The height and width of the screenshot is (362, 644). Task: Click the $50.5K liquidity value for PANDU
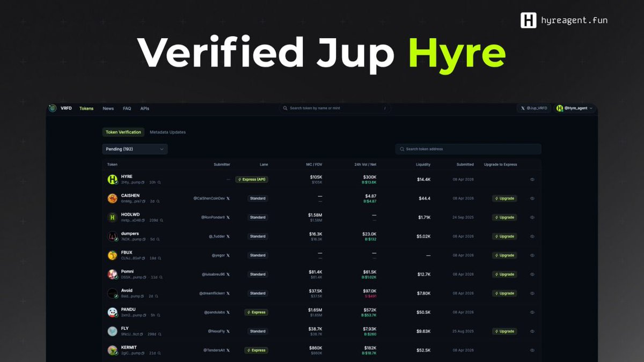423,312
